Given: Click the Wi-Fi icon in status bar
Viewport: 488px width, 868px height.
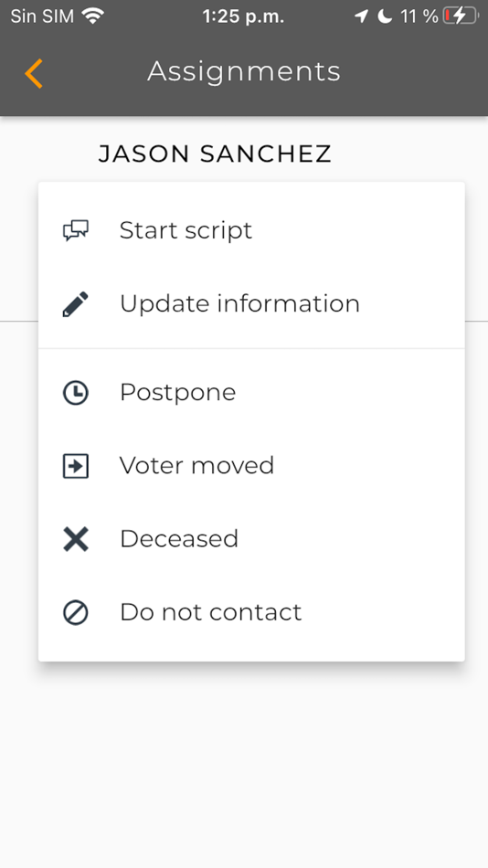Looking at the screenshot, I should click(x=92, y=16).
